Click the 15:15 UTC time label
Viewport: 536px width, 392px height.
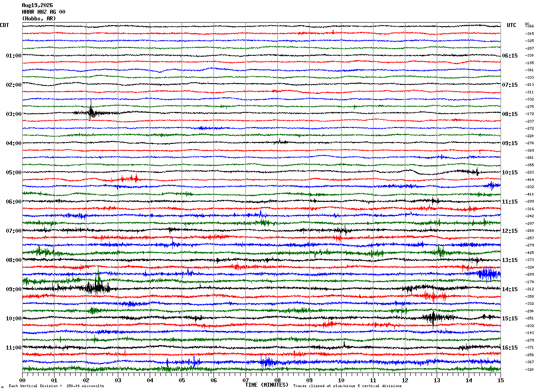(510, 319)
